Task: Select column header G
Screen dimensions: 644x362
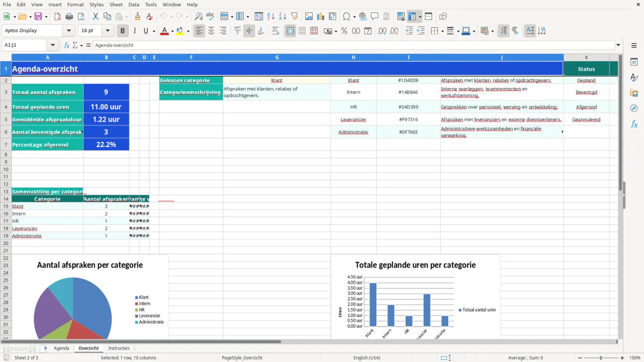Action: pyautogui.click(x=277, y=57)
